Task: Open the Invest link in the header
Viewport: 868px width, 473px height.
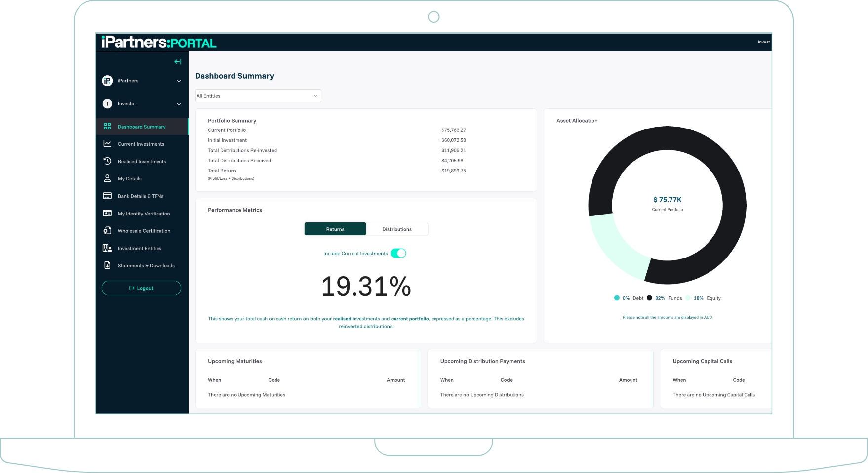Action: pyautogui.click(x=764, y=42)
